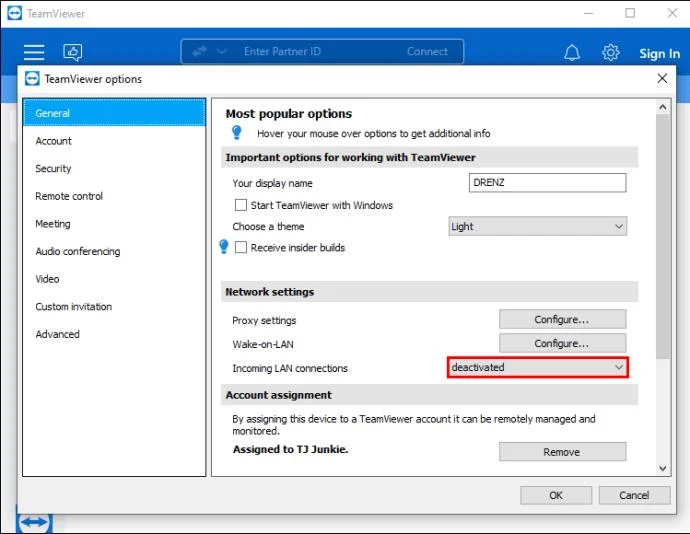Click Sign In in main window
Image resolution: width=690 pixels, height=534 pixels.
click(659, 53)
